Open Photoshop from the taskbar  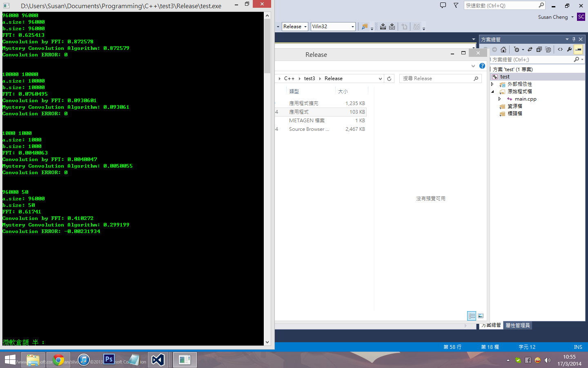[109, 359]
